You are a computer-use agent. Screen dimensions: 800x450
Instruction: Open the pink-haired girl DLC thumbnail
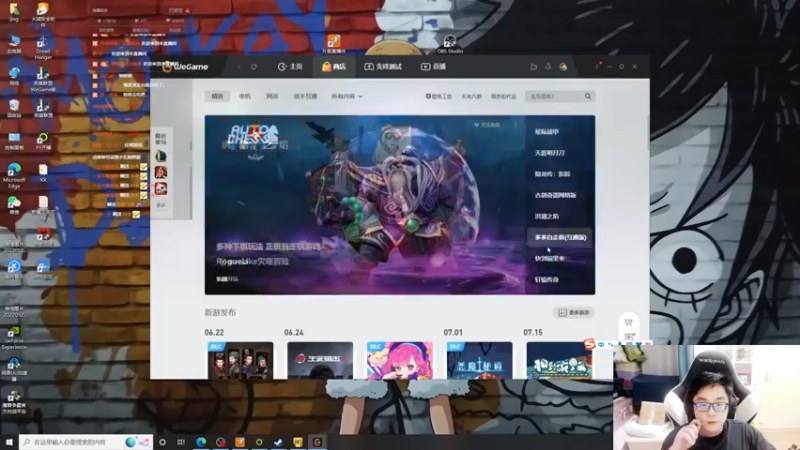click(x=399, y=360)
